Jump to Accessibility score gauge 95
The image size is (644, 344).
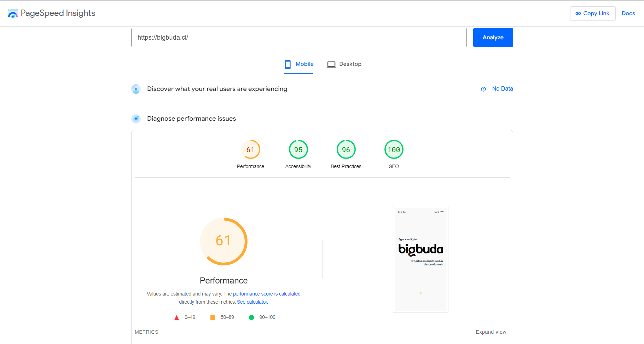(x=298, y=150)
